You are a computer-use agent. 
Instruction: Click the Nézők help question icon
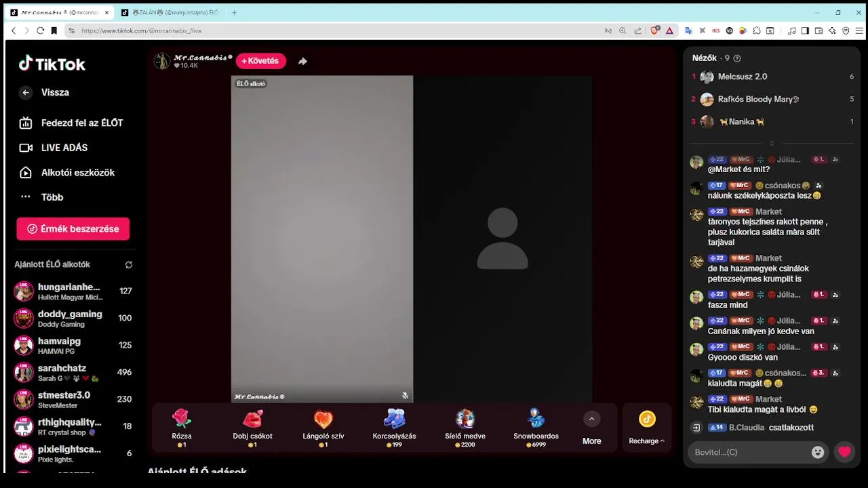coord(737,58)
